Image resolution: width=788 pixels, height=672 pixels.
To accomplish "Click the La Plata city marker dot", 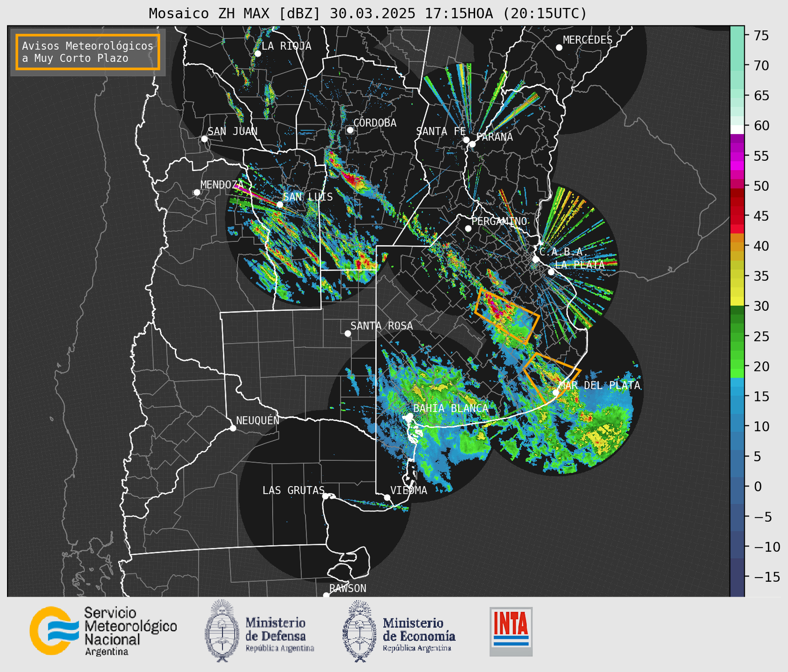I will (x=551, y=272).
